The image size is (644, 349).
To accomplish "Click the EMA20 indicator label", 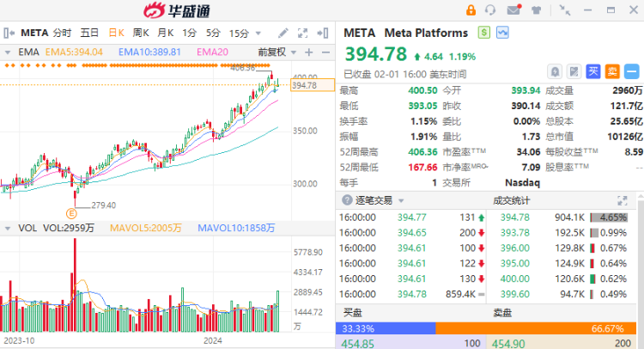I will point(212,52).
